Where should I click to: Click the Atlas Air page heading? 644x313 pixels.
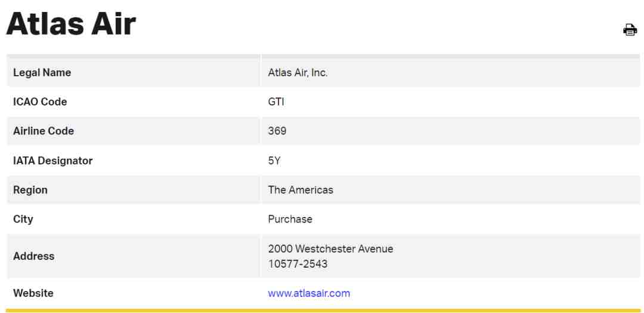click(70, 24)
